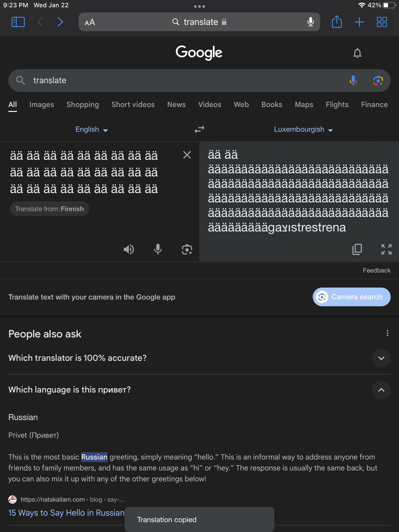Open Google Lens in the search box

coord(378,81)
